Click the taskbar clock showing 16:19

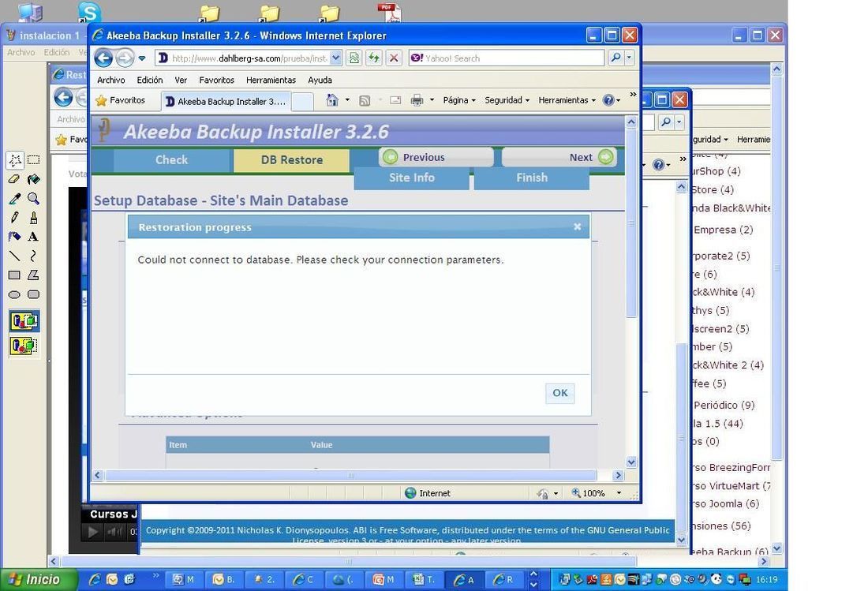(767, 579)
